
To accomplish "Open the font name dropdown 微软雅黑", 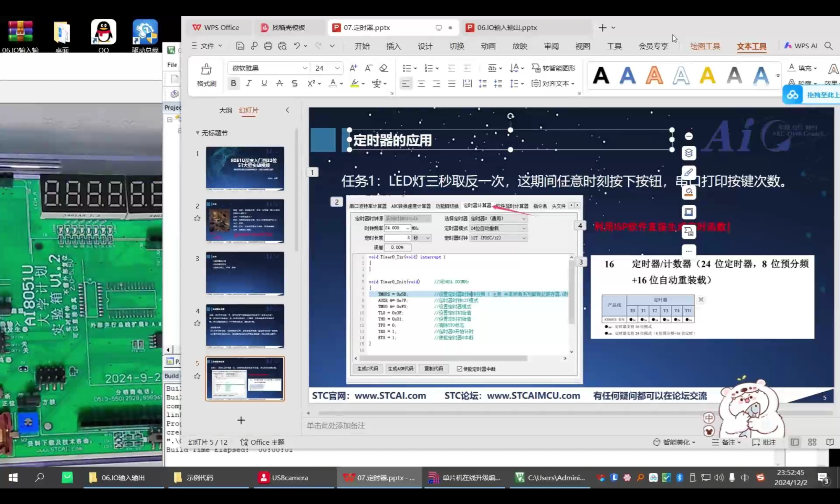I will (305, 68).
